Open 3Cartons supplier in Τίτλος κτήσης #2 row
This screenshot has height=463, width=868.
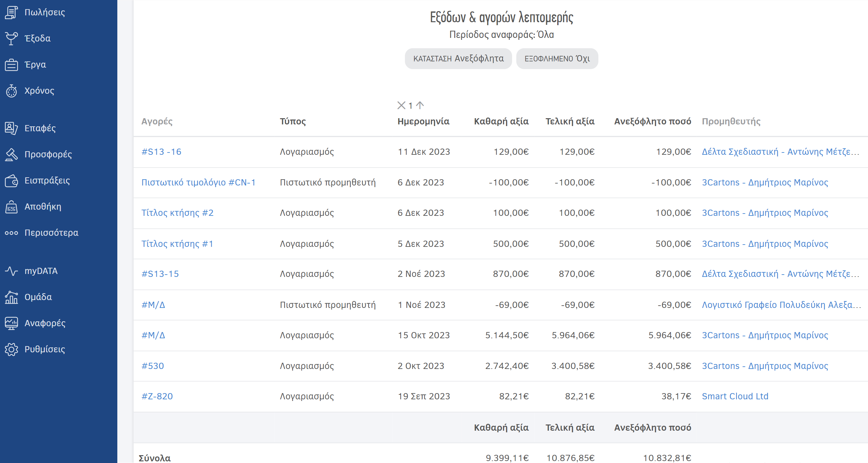pos(764,213)
